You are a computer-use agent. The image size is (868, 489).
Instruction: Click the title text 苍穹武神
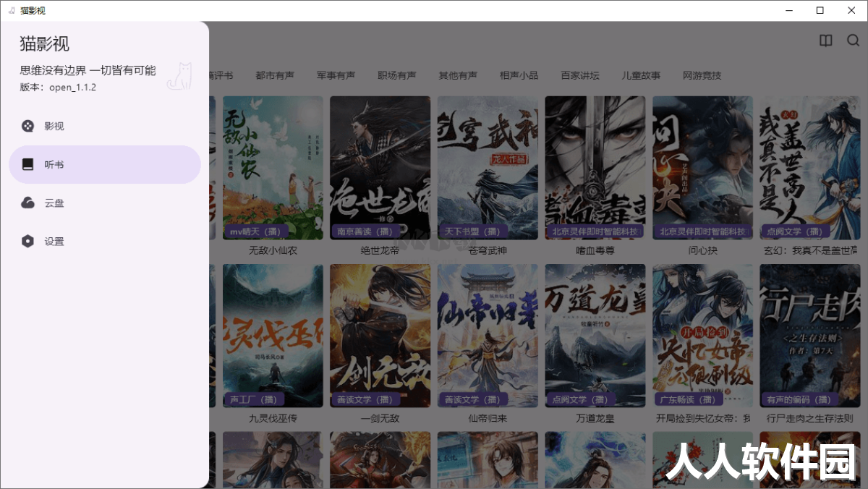click(x=488, y=250)
